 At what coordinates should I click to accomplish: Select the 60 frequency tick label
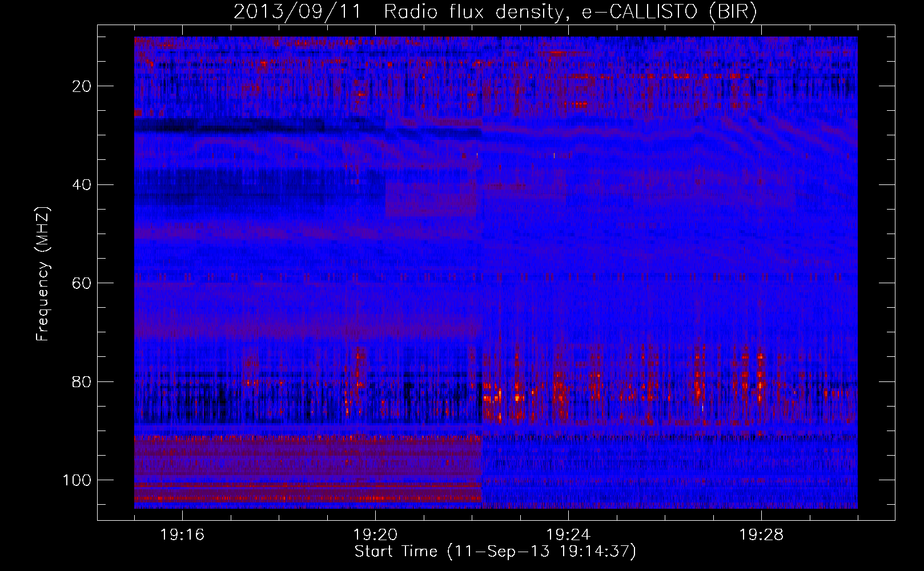[82, 283]
